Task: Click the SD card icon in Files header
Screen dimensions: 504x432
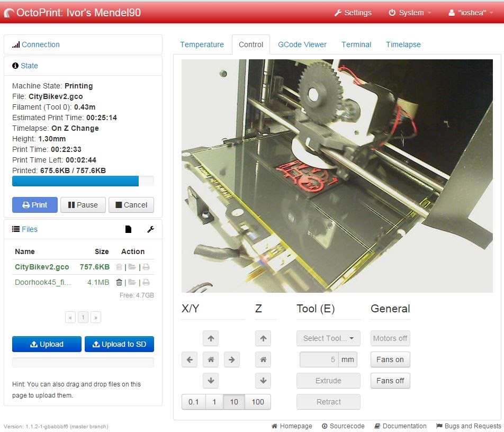Action: coord(128,229)
